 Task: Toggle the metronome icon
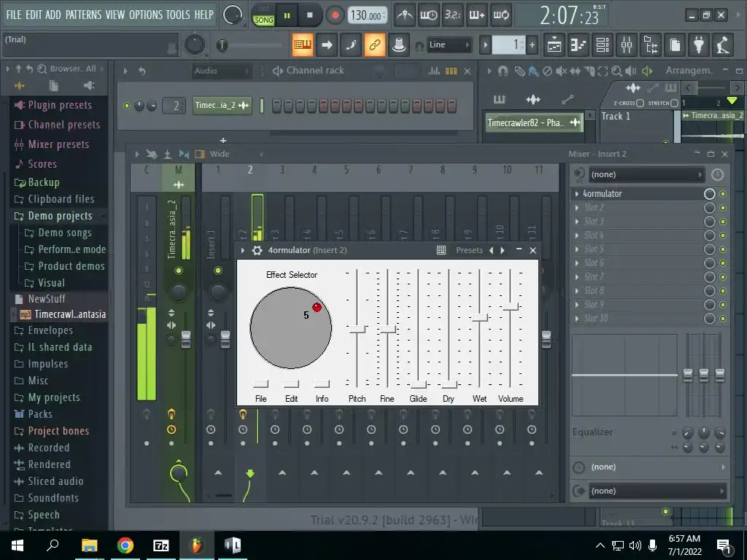click(405, 16)
